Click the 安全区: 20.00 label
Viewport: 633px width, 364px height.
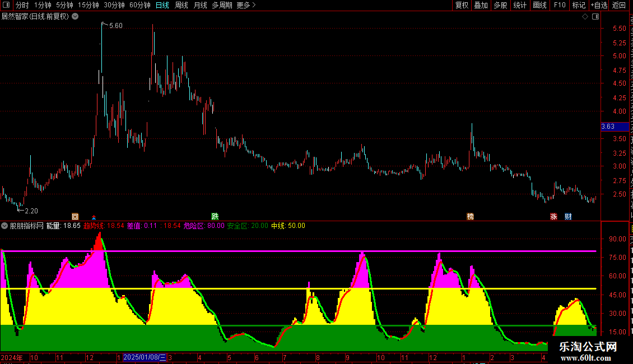click(248, 226)
